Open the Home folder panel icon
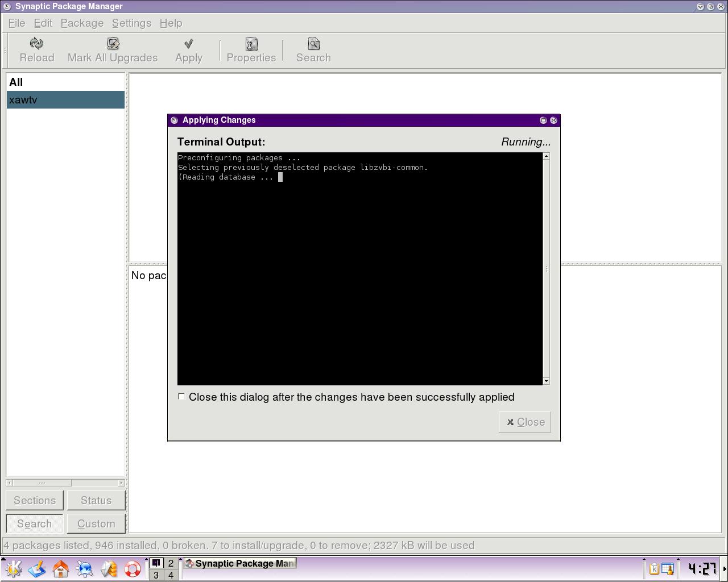The image size is (728, 582). pyautogui.click(x=61, y=568)
